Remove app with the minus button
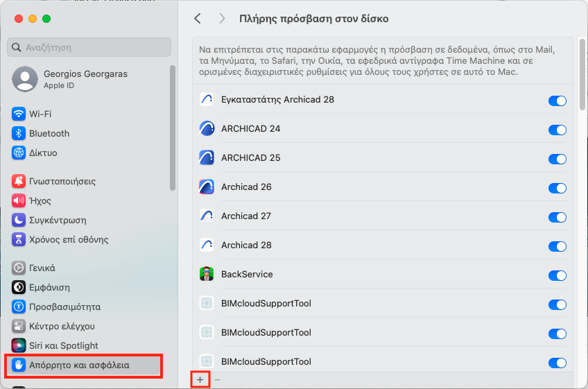 pos(217,380)
